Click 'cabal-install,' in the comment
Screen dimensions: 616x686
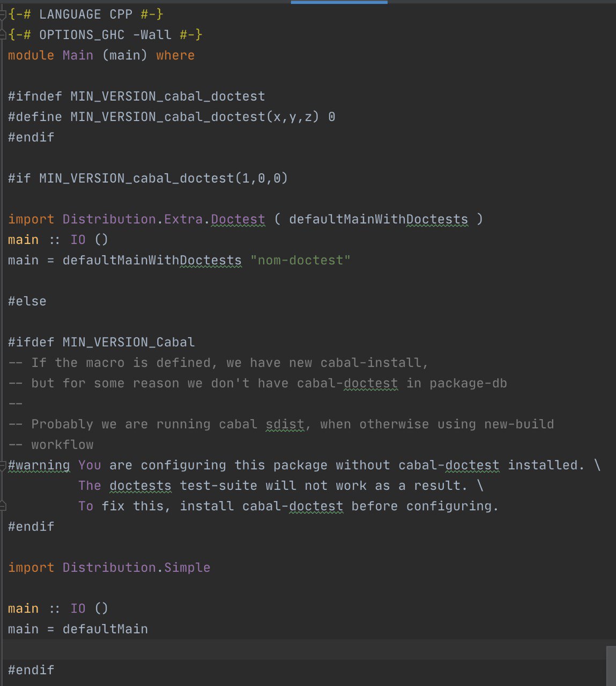[375, 363]
